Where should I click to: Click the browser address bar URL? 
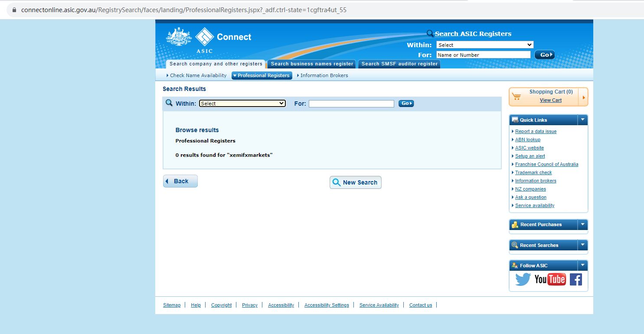pos(184,10)
